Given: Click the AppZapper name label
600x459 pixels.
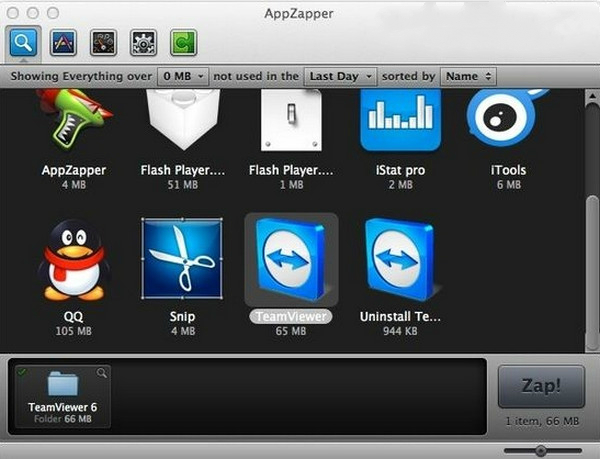Looking at the screenshot, I should (x=74, y=170).
